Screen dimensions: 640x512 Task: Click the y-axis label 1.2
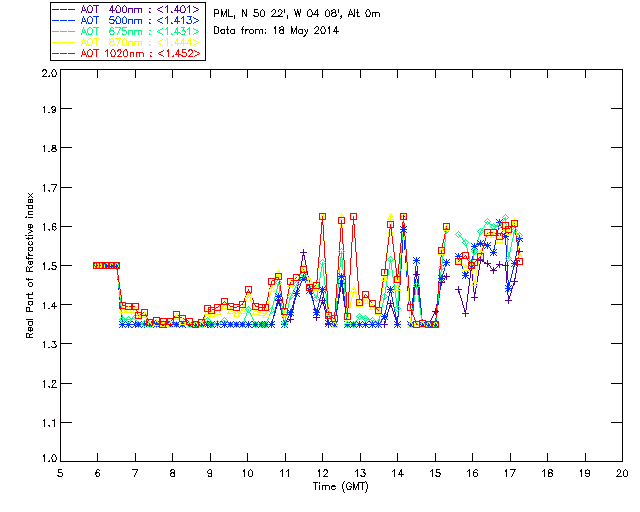coord(49,384)
